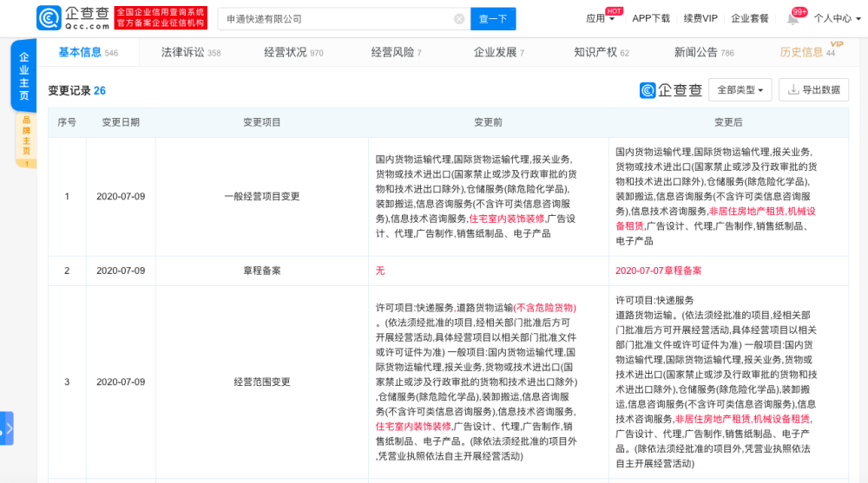Click the 一般经营项目变更 cell
The width and height of the screenshot is (868, 483).
[x=262, y=197]
